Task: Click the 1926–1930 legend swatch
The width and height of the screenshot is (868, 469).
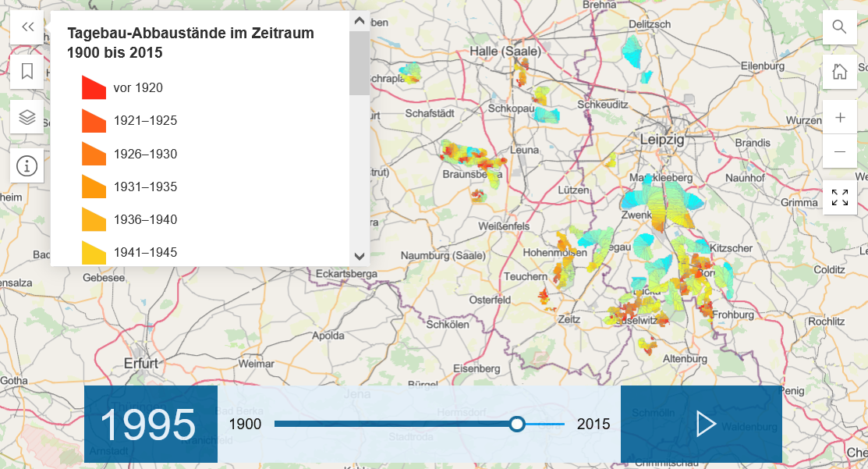Action: pyautogui.click(x=94, y=154)
